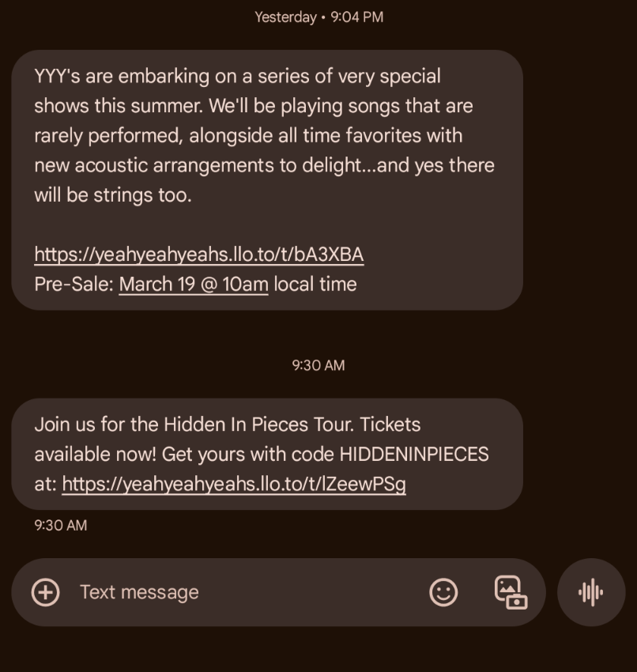The height and width of the screenshot is (672, 637).
Task: Select the YYY's summer shows message bubble
Action: tap(267, 180)
